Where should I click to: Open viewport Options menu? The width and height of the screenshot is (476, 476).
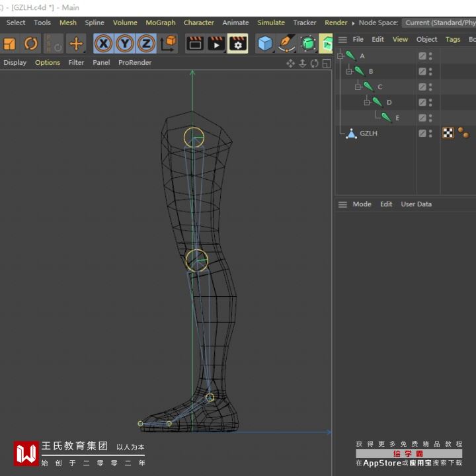(x=48, y=63)
